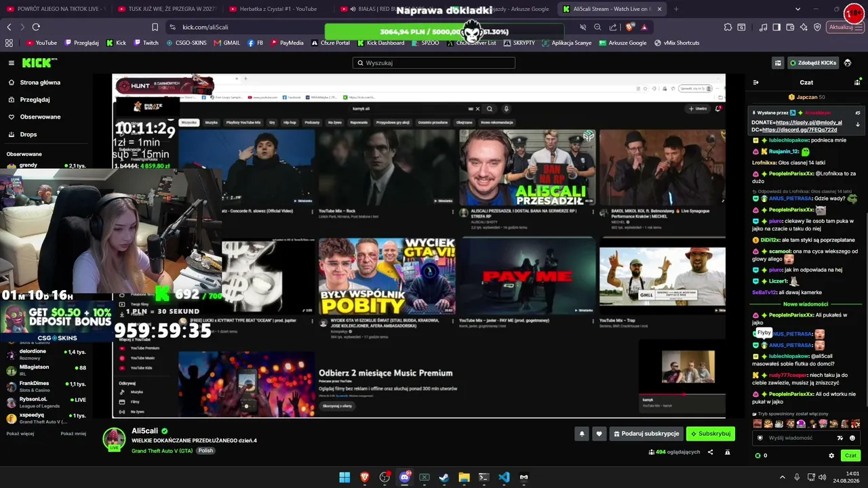Collapse the chat panel with arrow icon
The width and height of the screenshot is (868, 488).
[756, 83]
